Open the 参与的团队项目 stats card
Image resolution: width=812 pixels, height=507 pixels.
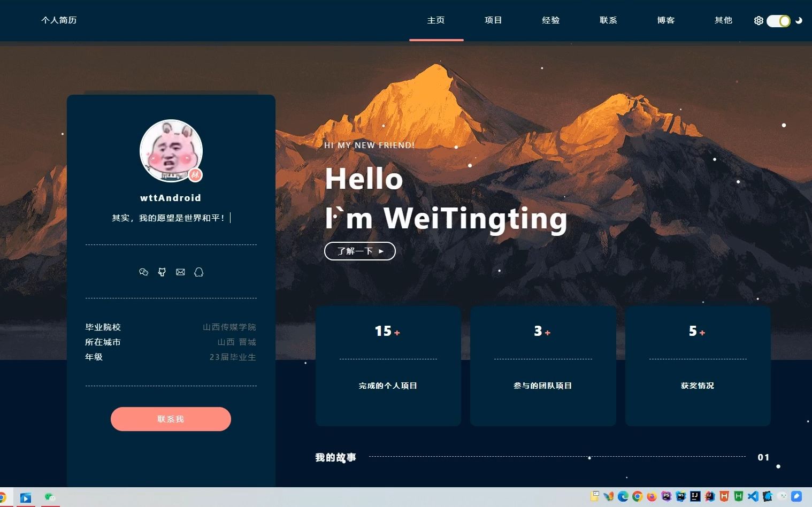coord(543,366)
